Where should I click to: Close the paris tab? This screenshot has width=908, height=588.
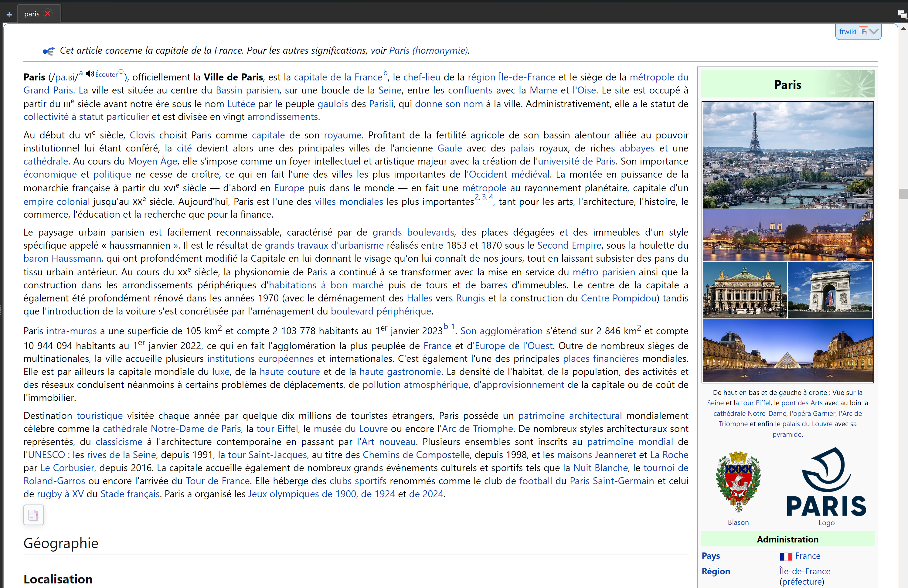(x=48, y=13)
